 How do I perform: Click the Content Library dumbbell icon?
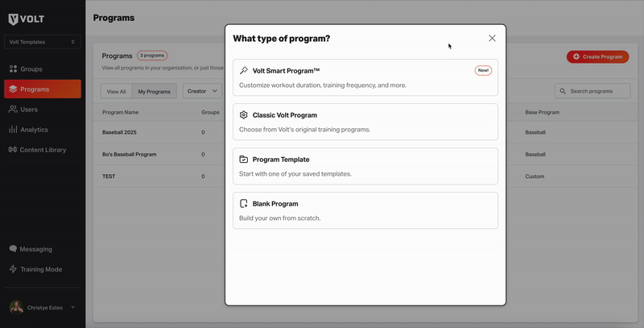[13, 150]
